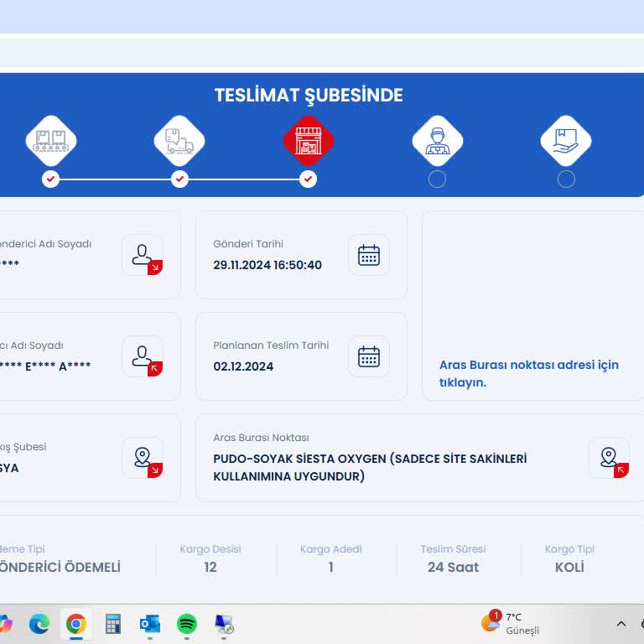
Task: Click calendar icon beside Gönderi Tarihi
Action: click(369, 255)
